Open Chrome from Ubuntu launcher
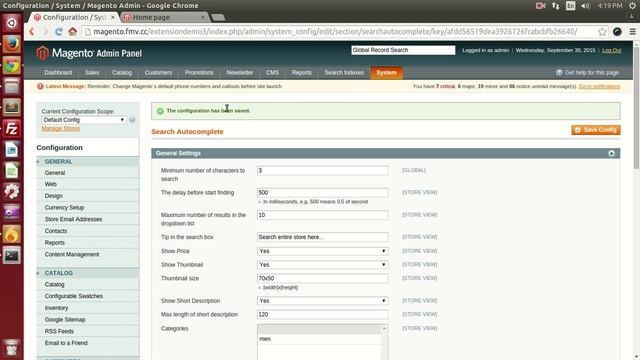This screenshot has height=360, width=640. click(x=11, y=65)
